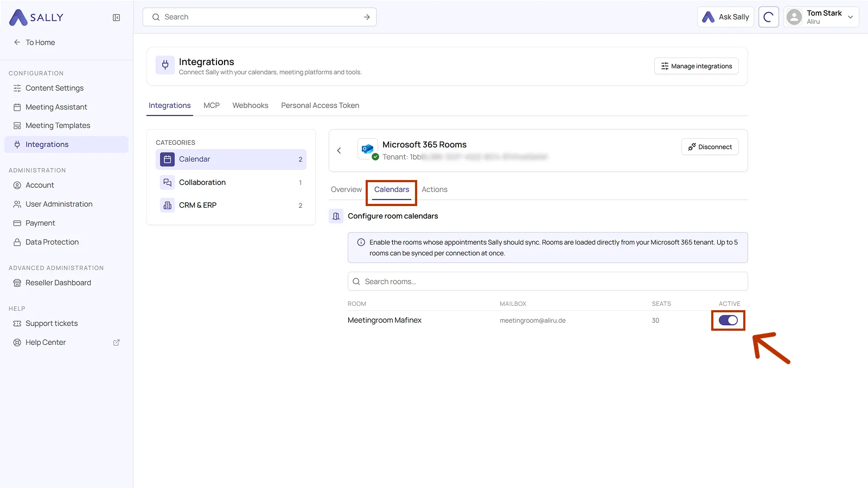Image resolution: width=868 pixels, height=488 pixels.
Task: Click in the top Search field
Action: pos(259,17)
